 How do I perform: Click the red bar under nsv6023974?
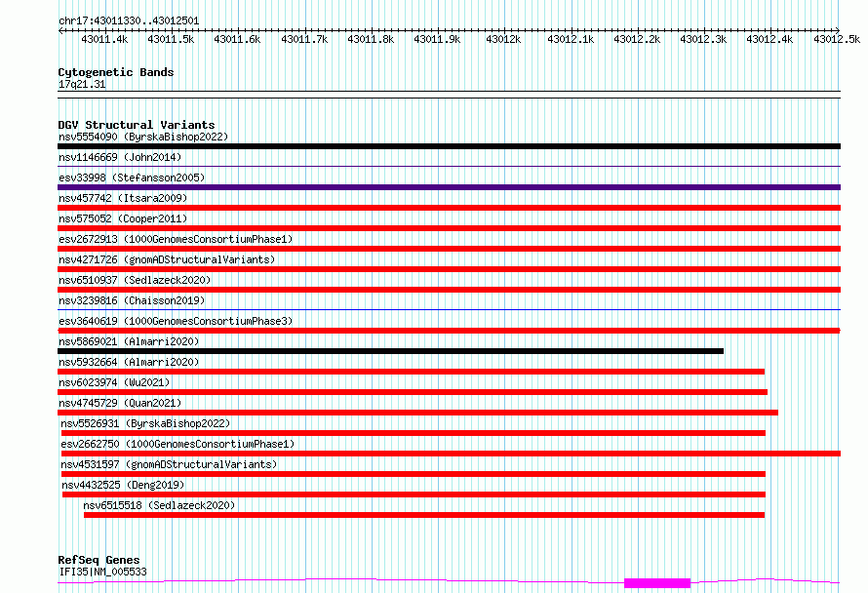pos(413,392)
